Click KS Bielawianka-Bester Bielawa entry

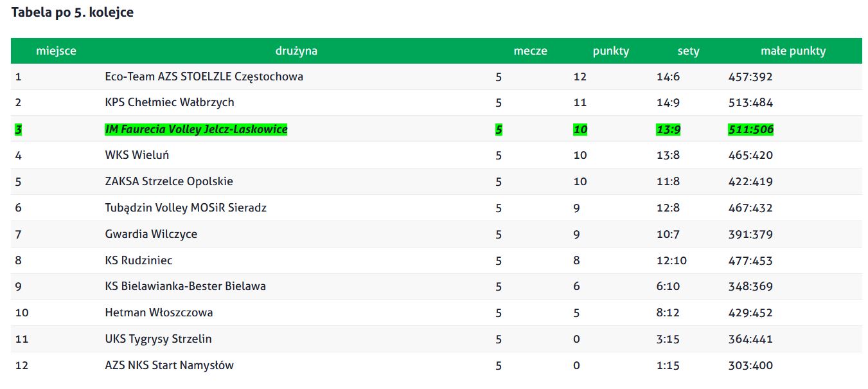[185, 286]
